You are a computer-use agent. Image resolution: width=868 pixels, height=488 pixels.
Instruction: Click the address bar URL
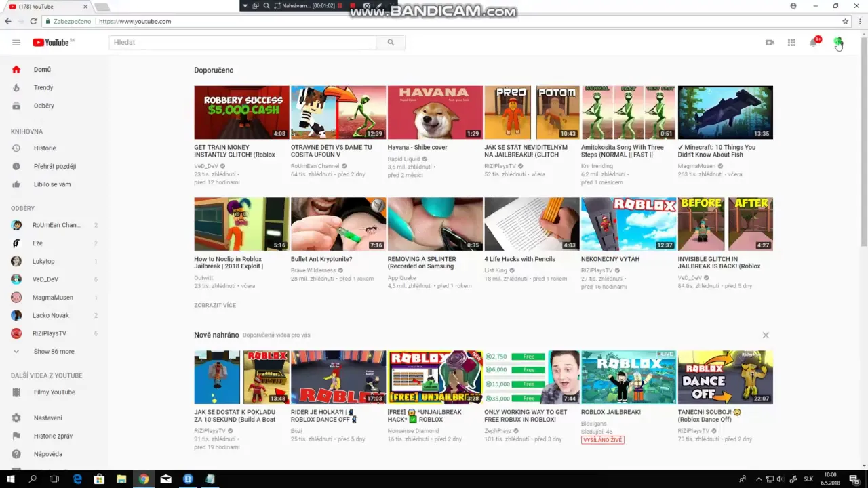(134, 21)
